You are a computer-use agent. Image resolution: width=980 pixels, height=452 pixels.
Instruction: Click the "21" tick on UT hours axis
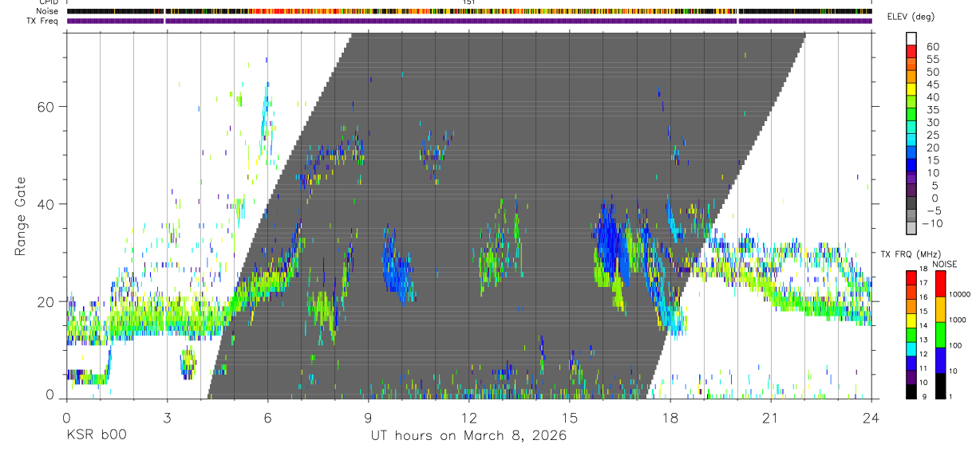(771, 418)
